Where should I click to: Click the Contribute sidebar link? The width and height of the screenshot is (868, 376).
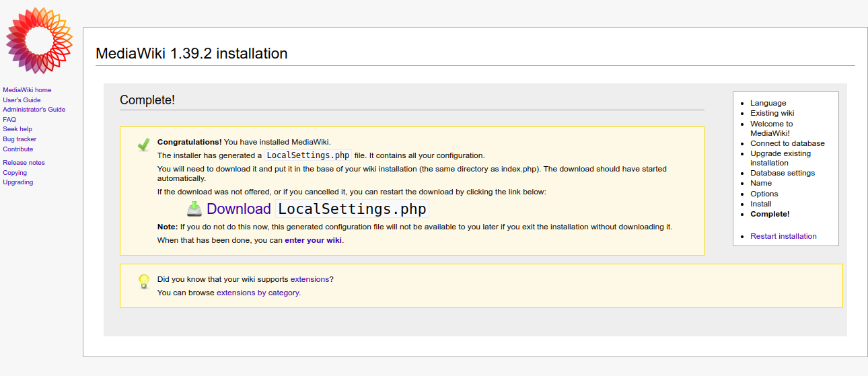pyautogui.click(x=18, y=149)
